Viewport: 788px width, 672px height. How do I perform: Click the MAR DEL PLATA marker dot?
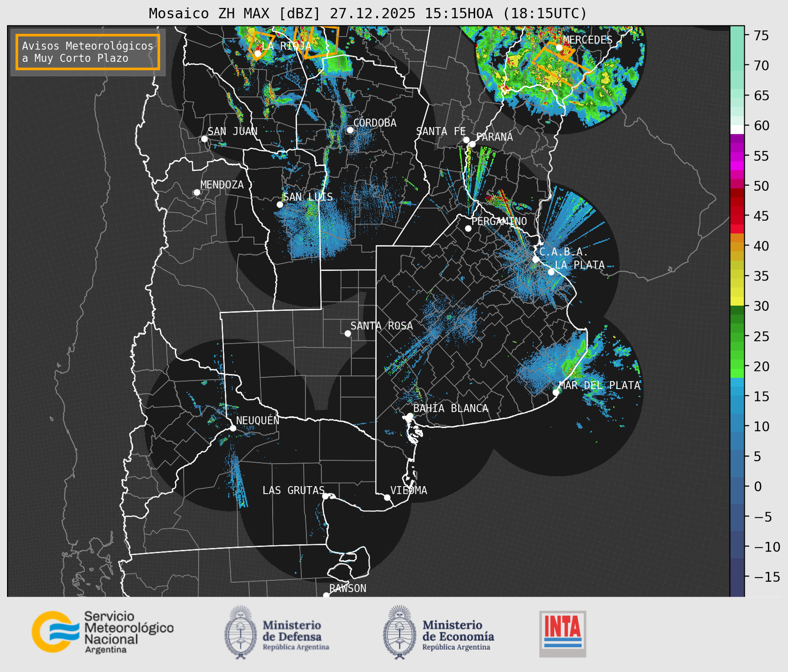click(556, 392)
